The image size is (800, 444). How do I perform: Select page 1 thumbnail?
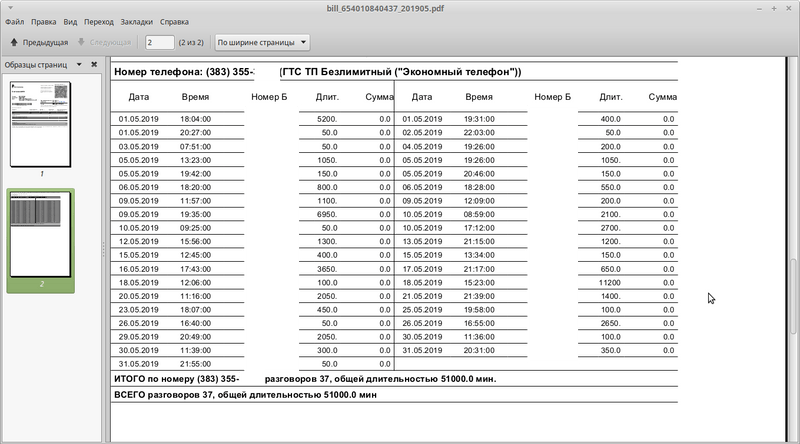tap(40, 125)
